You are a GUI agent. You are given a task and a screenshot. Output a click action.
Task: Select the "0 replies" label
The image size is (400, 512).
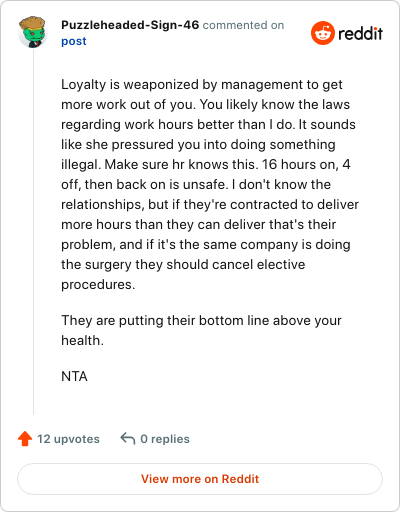click(x=165, y=439)
